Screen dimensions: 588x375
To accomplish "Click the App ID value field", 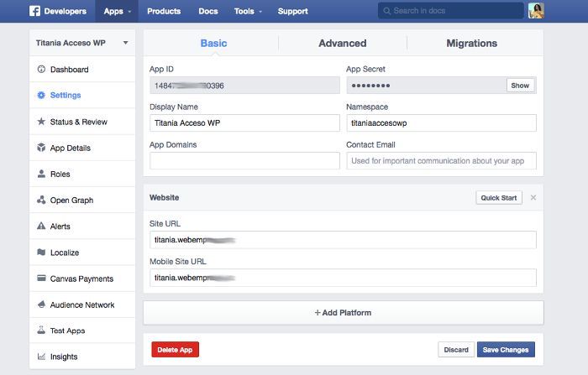I will (x=244, y=86).
